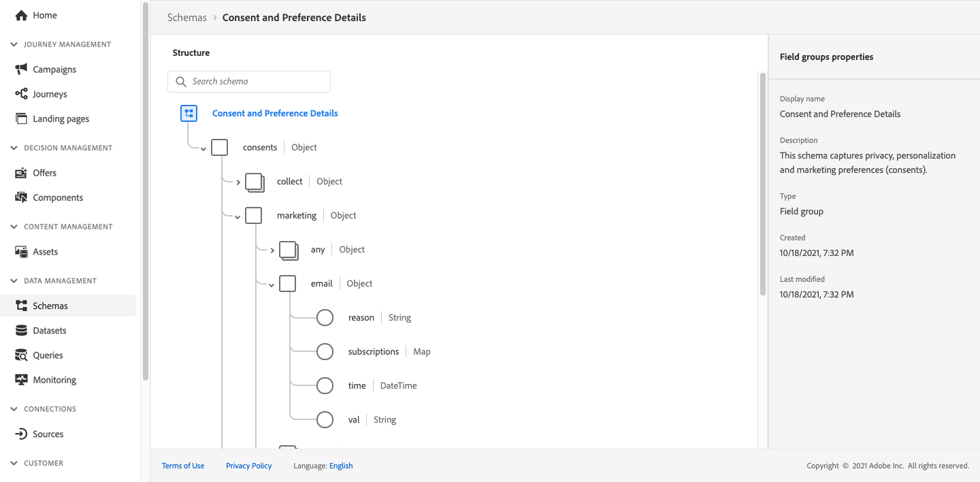
Task: Expand the collect object node
Action: (x=238, y=182)
